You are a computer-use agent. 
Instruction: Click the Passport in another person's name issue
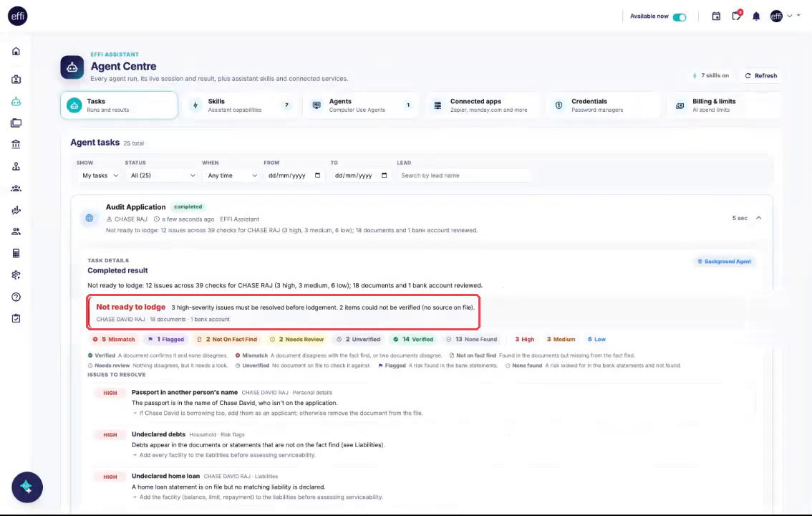tap(184, 392)
